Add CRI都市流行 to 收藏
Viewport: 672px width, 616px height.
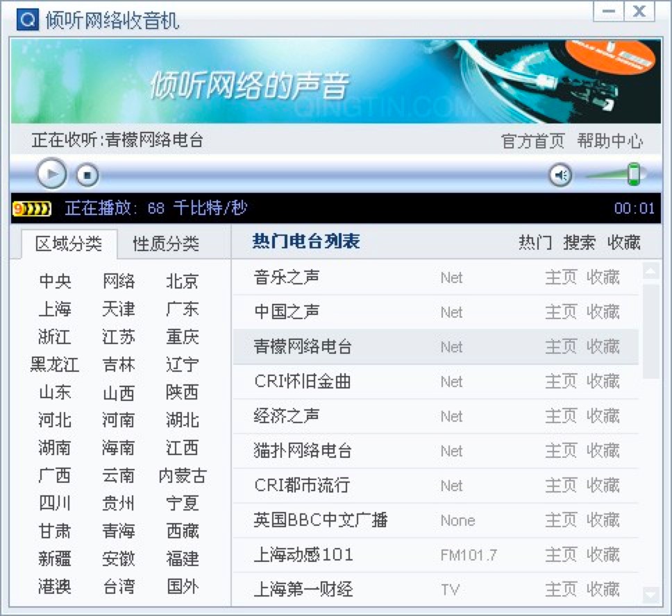point(603,486)
